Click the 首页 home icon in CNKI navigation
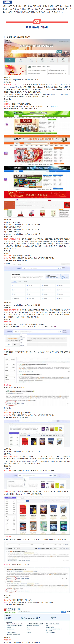The image size is (74, 644). [x=10, y=60]
